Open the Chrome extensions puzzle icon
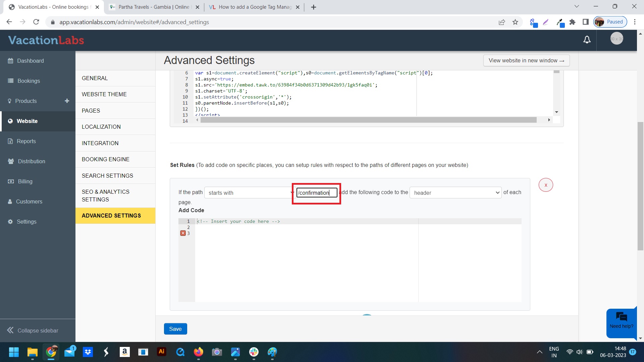The width and height of the screenshot is (644, 362). pyautogui.click(x=573, y=22)
